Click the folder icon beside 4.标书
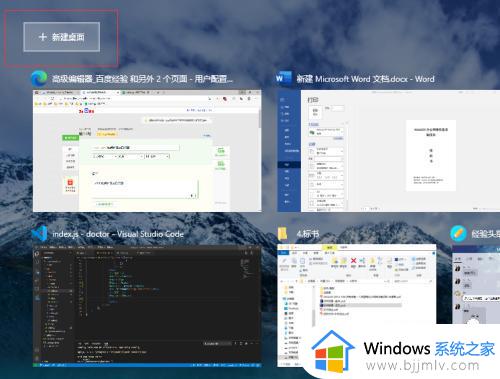 pyautogui.click(x=283, y=234)
